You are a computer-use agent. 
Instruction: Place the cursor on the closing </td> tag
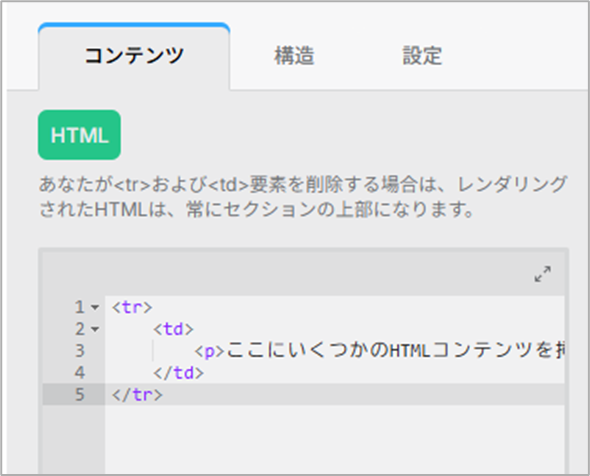[179, 373]
